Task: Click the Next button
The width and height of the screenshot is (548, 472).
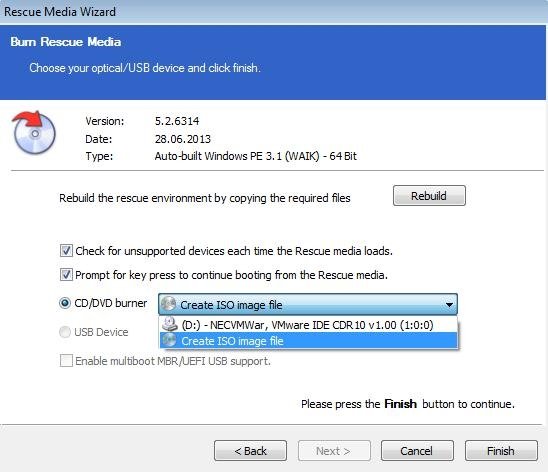Action: (334, 451)
